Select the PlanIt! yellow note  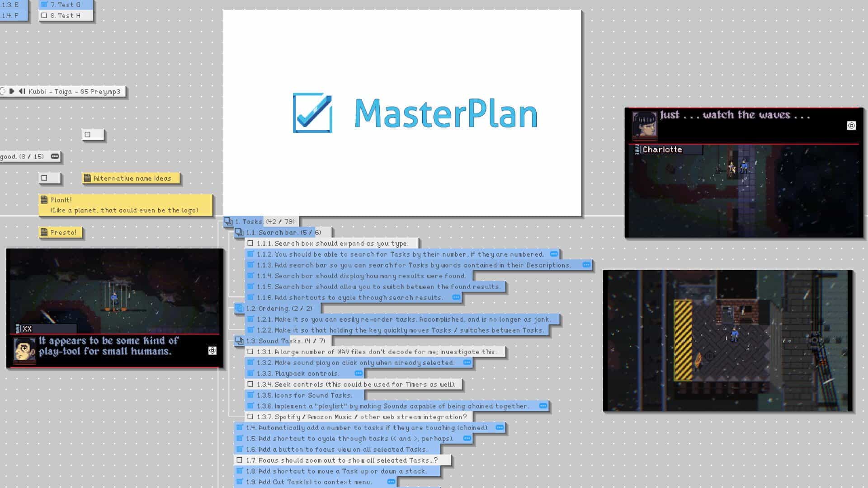126,205
